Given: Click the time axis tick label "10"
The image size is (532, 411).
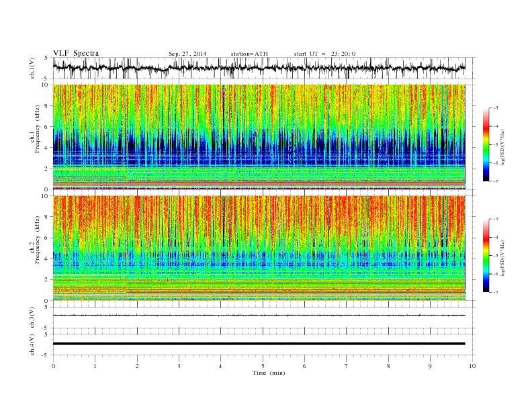Looking at the screenshot, I should pos(472,366).
